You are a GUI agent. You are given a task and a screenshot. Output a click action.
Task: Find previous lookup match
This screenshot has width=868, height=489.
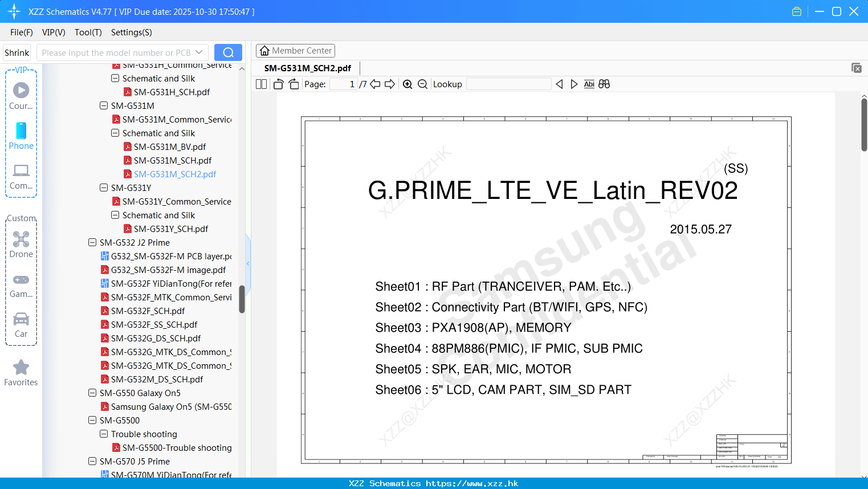click(559, 84)
